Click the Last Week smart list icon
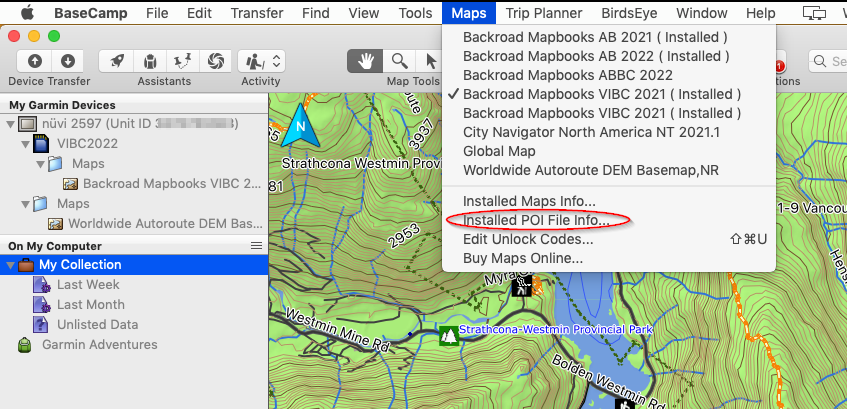Image resolution: width=847 pixels, height=409 pixels. tap(42, 285)
